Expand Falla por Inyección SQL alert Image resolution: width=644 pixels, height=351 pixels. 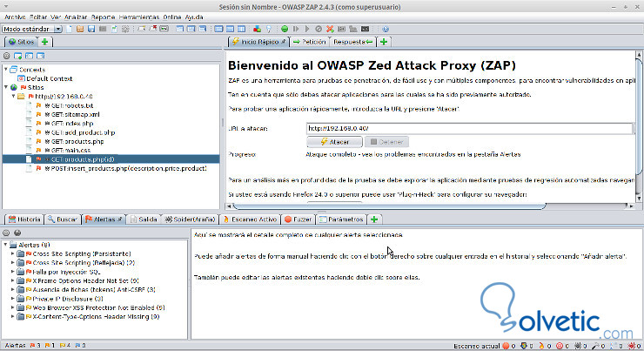(13, 272)
